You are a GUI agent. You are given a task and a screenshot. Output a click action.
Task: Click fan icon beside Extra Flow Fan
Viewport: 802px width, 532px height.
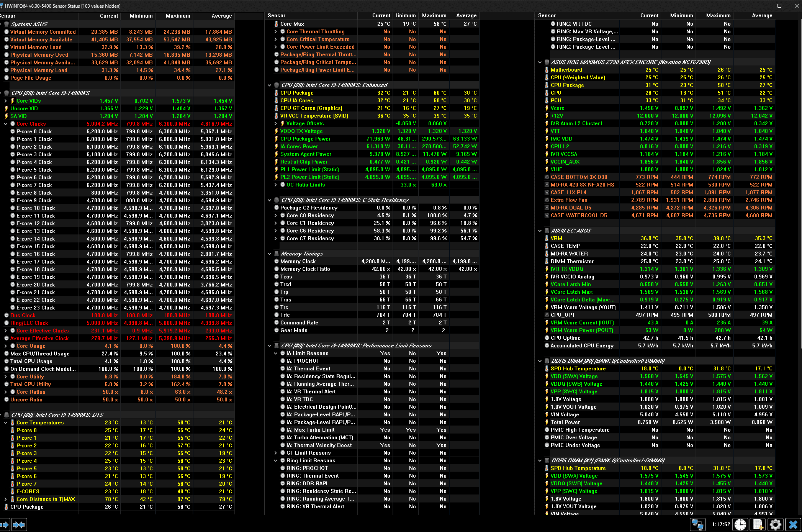[x=547, y=200]
